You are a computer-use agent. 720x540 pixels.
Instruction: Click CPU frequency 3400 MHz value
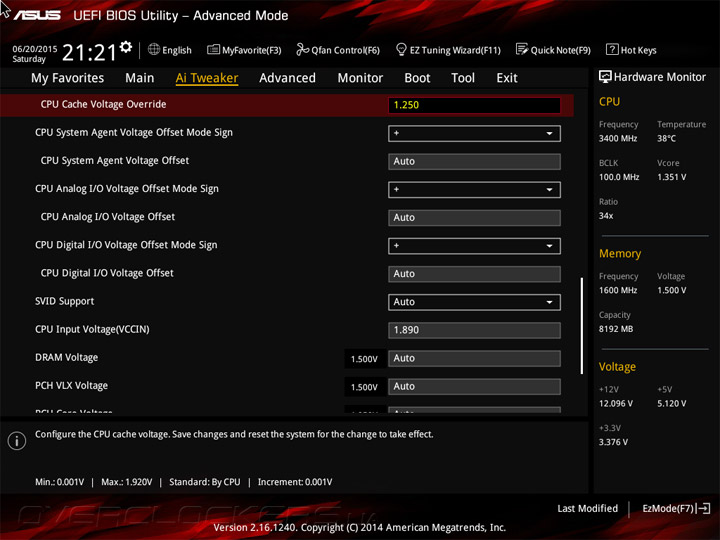point(618,138)
